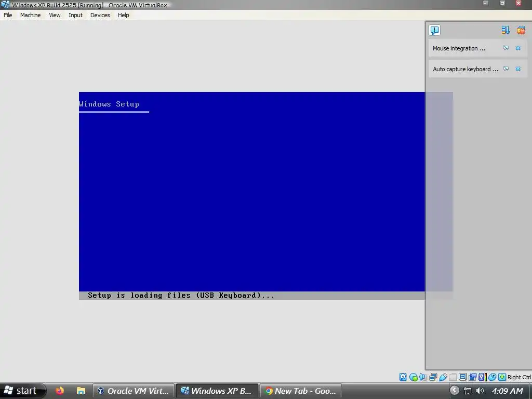Screen dimensions: 532x399
Task: Click the keyboard capture green arrow icon
Action: (x=502, y=377)
